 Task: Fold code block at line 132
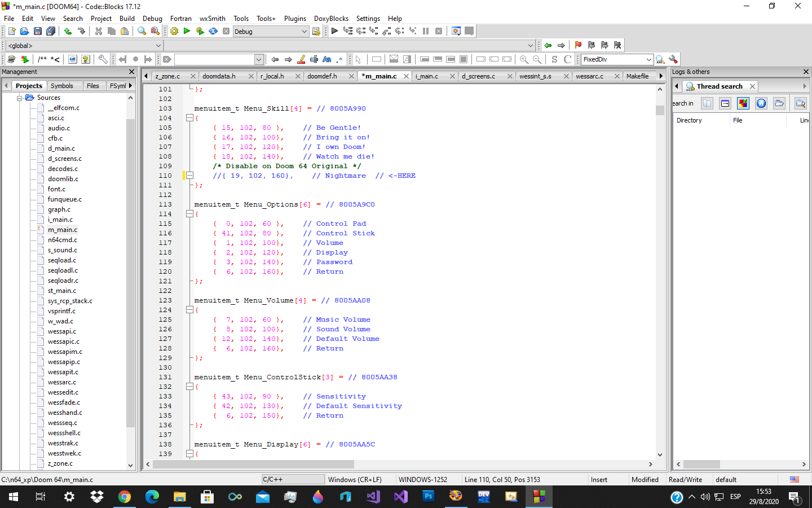point(190,387)
